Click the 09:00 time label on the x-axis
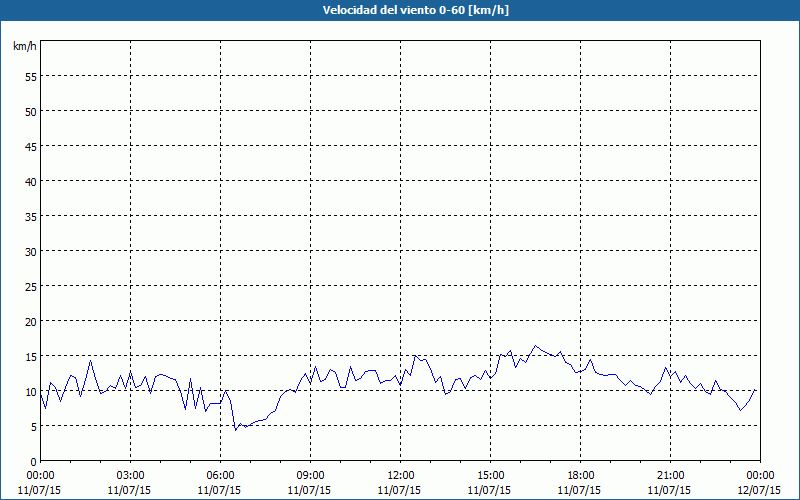This screenshot has height=500, width=800. tap(310, 476)
